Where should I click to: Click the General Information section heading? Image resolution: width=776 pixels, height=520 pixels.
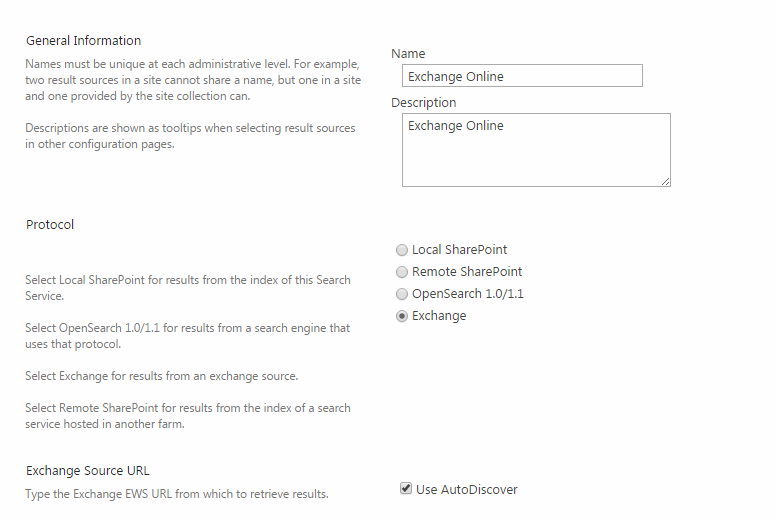pos(83,41)
